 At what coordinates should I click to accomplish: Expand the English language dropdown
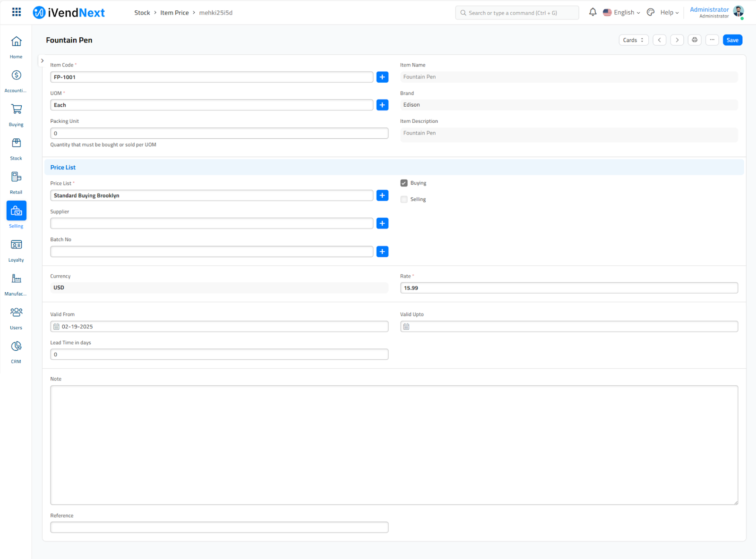621,13
